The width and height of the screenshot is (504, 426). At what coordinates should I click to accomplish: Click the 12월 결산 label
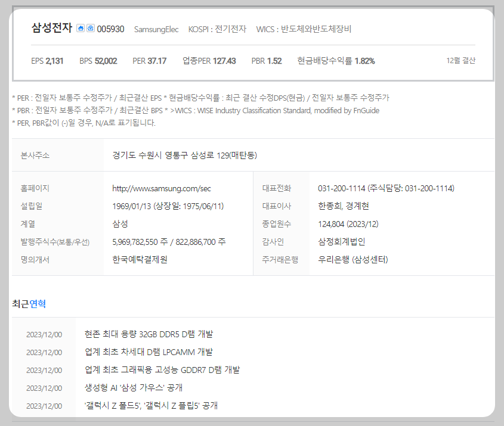[461, 61]
